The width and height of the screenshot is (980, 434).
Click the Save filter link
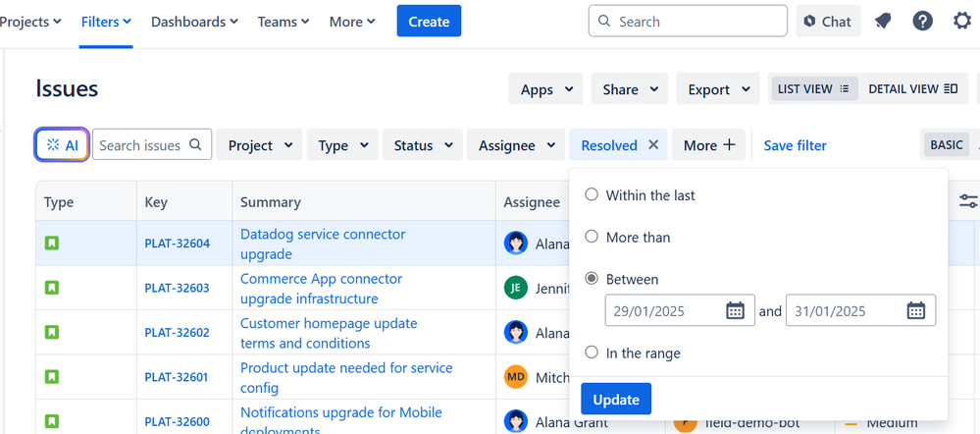click(x=795, y=145)
